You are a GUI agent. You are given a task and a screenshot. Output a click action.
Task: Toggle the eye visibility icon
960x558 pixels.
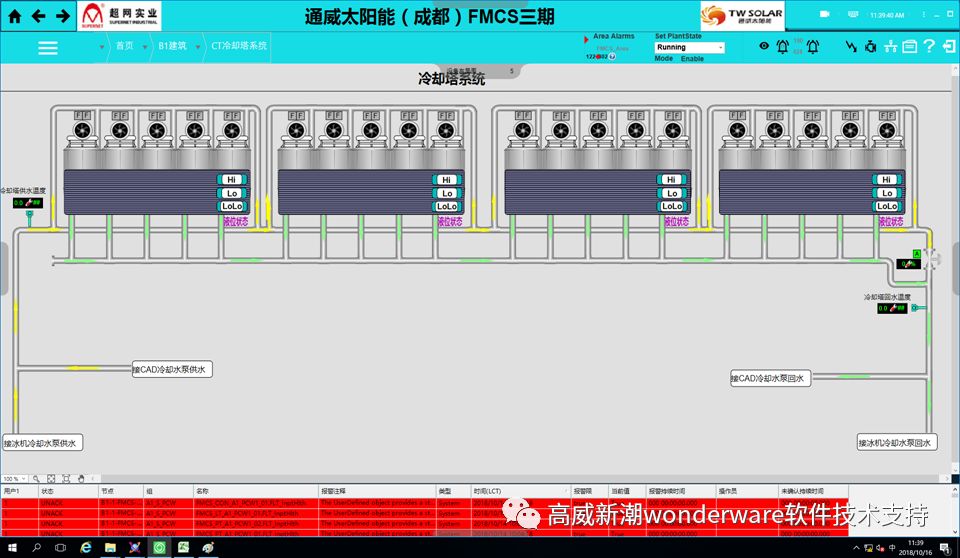(763, 46)
